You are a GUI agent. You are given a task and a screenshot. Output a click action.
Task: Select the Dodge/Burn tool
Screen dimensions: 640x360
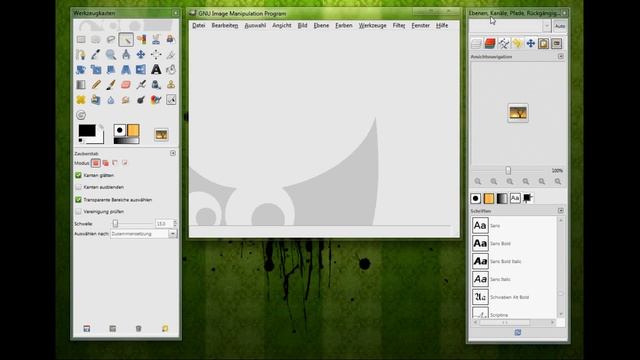tap(141, 100)
